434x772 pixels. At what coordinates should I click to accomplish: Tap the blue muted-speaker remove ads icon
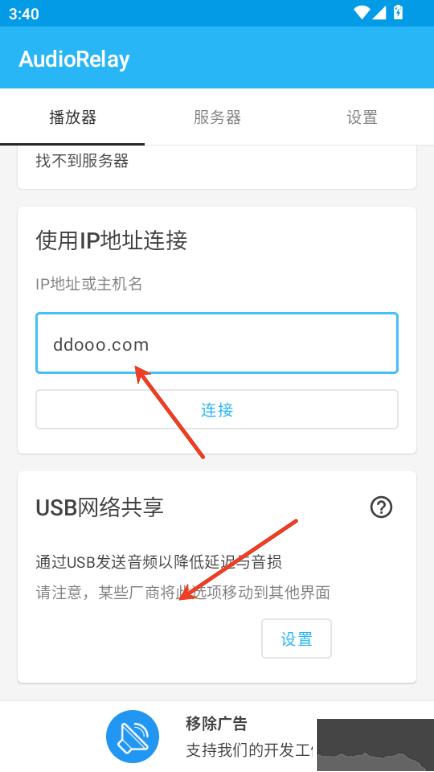pyautogui.click(x=133, y=737)
